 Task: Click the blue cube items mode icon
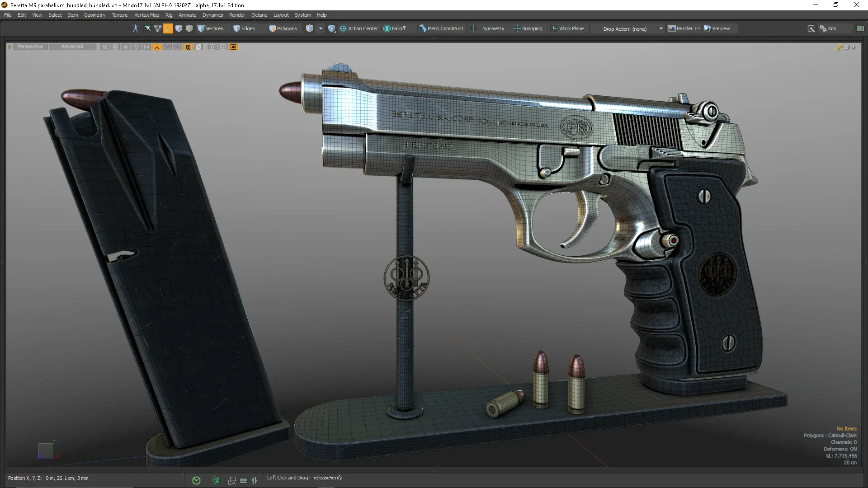(179, 28)
